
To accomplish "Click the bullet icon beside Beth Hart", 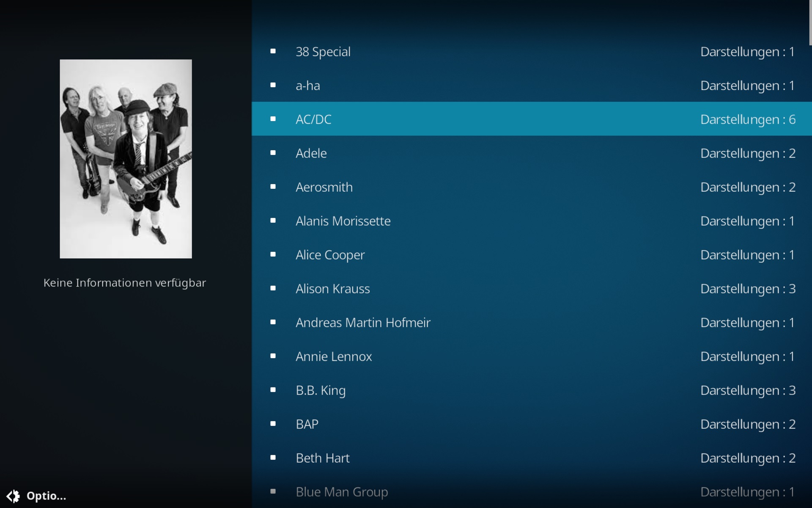I will [273, 458].
